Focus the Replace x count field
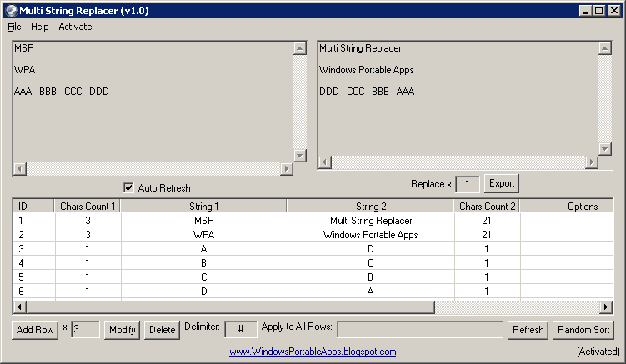The height and width of the screenshot is (364, 626). tap(467, 184)
